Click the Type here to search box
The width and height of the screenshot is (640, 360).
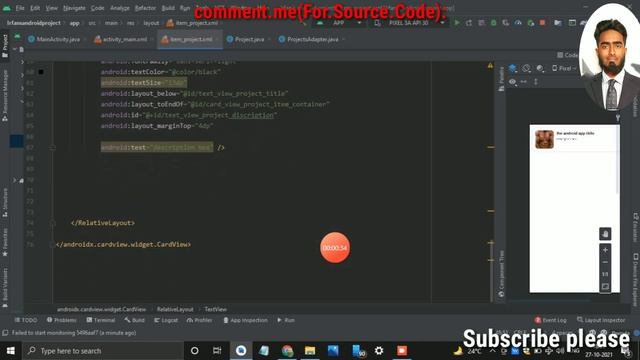tap(103, 351)
